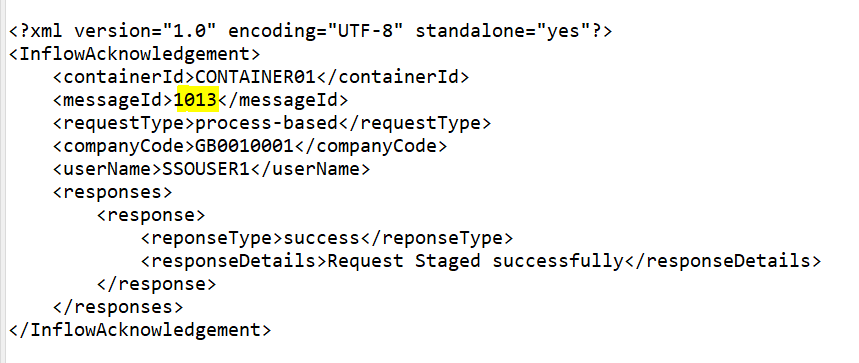Click the GB0010001 company code value
The height and width of the screenshot is (363, 859).
click(245, 146)
